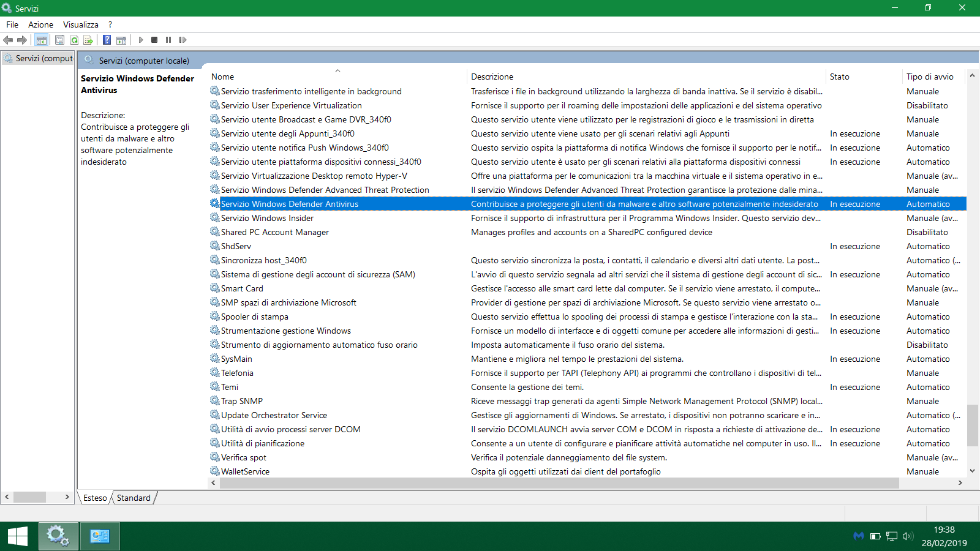This screenshot has height=551, width=980.
Task: Switch to the Esteso tab
Action: [x=95, y=498]
